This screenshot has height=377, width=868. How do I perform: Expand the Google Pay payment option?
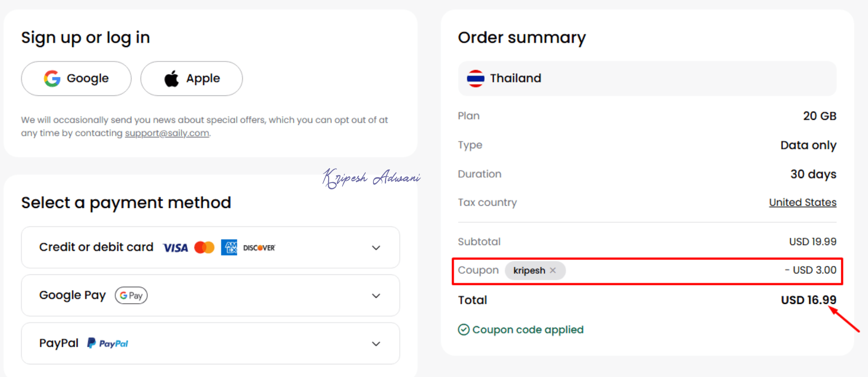coord(376,296)
